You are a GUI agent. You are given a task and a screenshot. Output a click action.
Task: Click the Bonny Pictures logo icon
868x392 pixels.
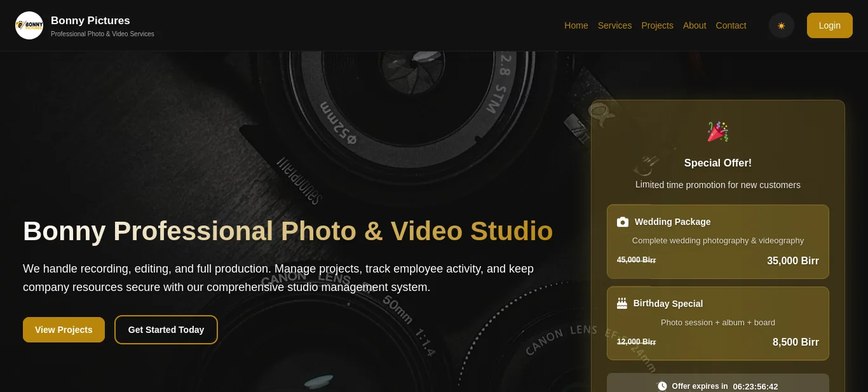point(29,25)
